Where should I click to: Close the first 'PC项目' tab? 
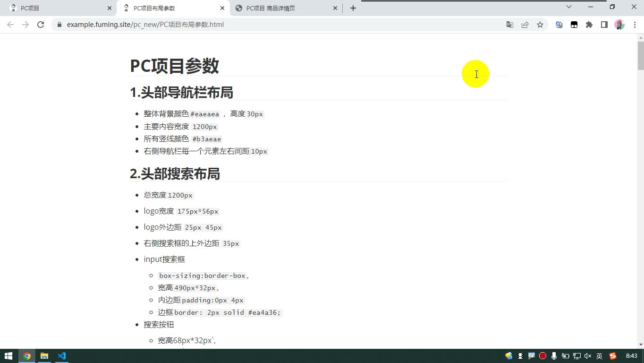[x=110, y=8]
